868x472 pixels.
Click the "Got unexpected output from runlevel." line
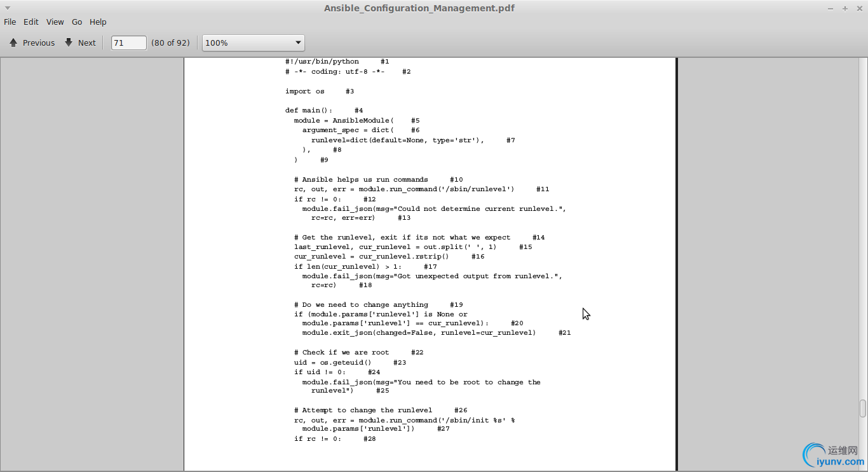pos(432,276)
